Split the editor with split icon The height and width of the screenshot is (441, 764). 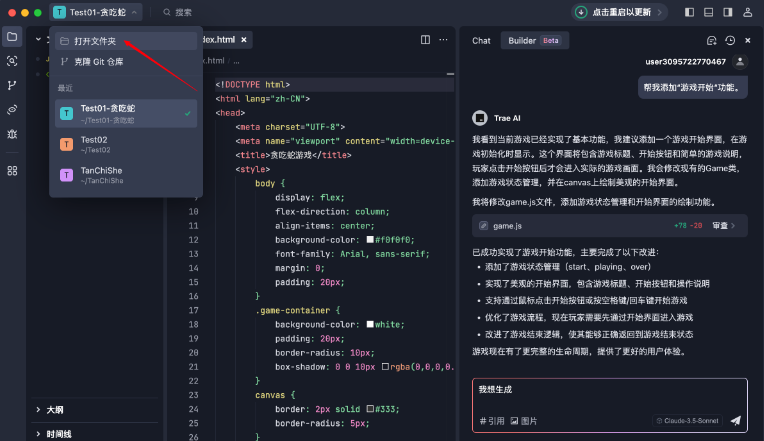pos(426,40)
